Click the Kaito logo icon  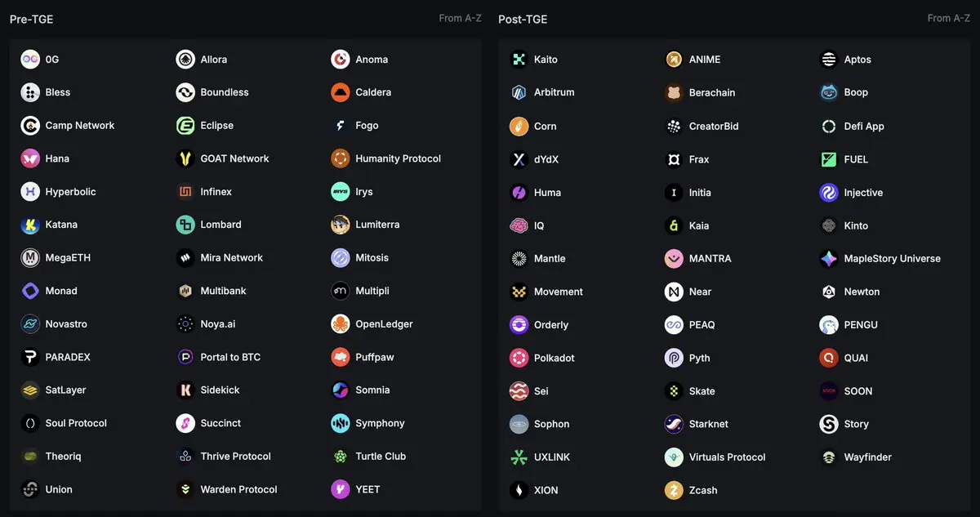[x=519, y=59]
